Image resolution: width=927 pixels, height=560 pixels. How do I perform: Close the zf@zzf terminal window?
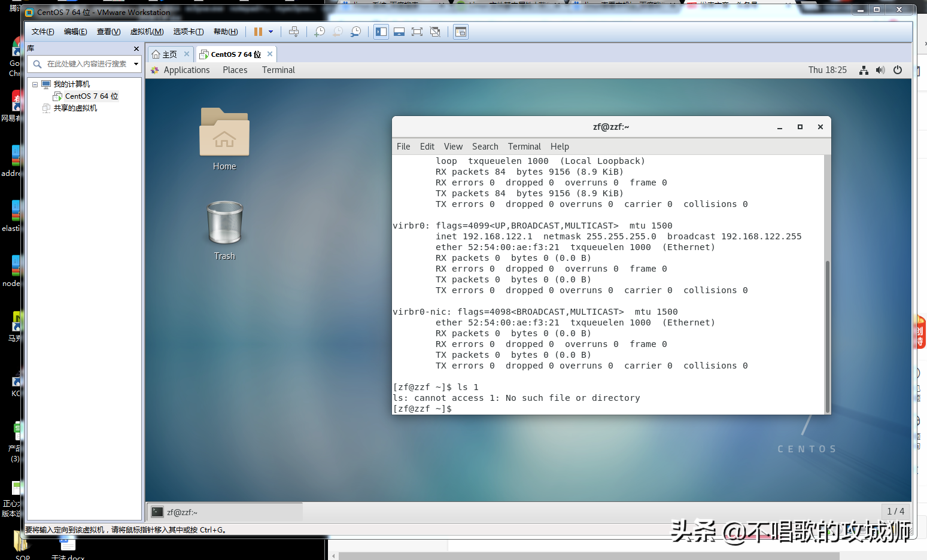click(x=820, y=127)
